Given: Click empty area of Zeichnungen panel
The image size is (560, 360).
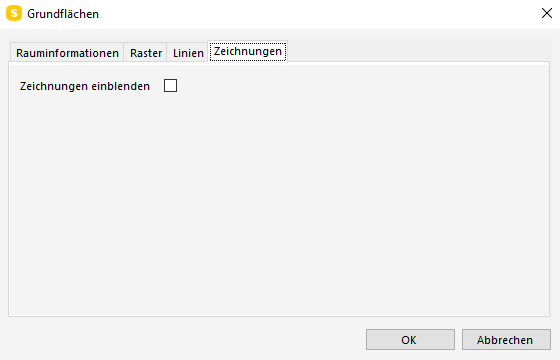Looking at the screenshot, I should 279,200.
